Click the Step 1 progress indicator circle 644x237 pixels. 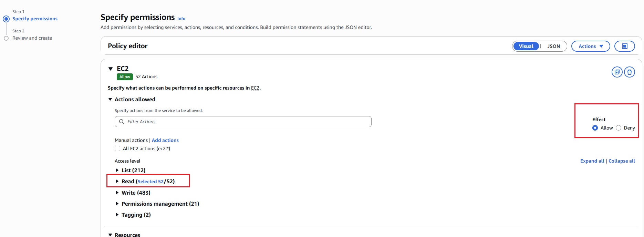click(x=6, y=19)
